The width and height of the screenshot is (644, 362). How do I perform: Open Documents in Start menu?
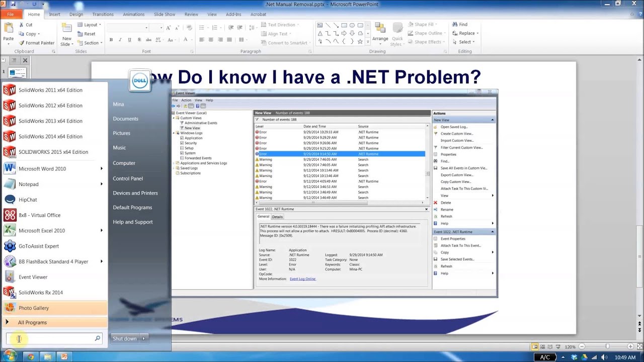coord(125,119)
